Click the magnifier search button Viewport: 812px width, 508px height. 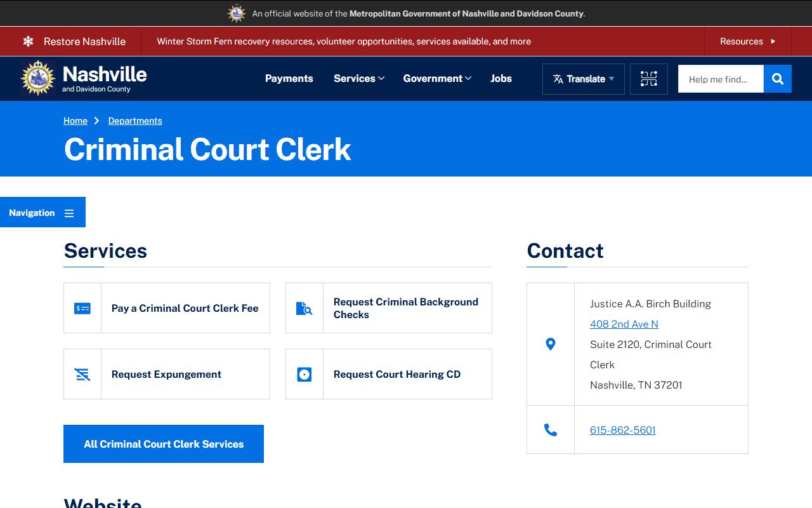coord(778,79)
